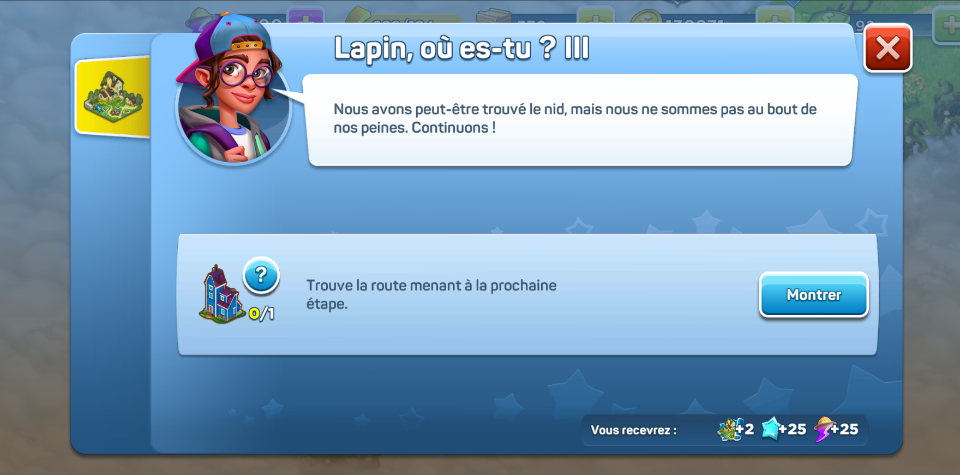Tap the purple lightning energy reward icon
Image resolution: width=960 pixels, height=475 pixels.
click(x=824, y=429)
